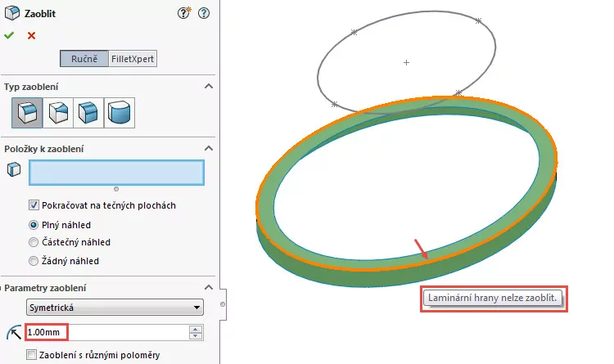This screenshot has height=364, width=614.
Task: Click edge selection icon beside list box
Action: (14, 169)
